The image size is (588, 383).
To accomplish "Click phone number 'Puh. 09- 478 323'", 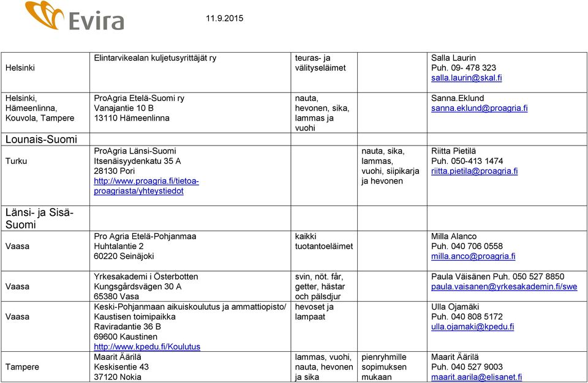I will 464,68.
